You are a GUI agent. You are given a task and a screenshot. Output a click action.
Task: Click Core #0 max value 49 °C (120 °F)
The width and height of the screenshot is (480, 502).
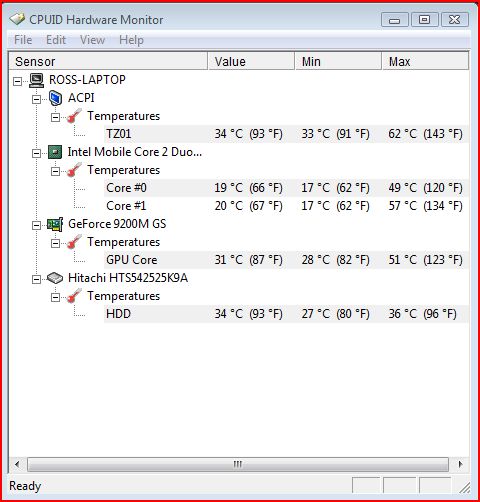point(425,188)
